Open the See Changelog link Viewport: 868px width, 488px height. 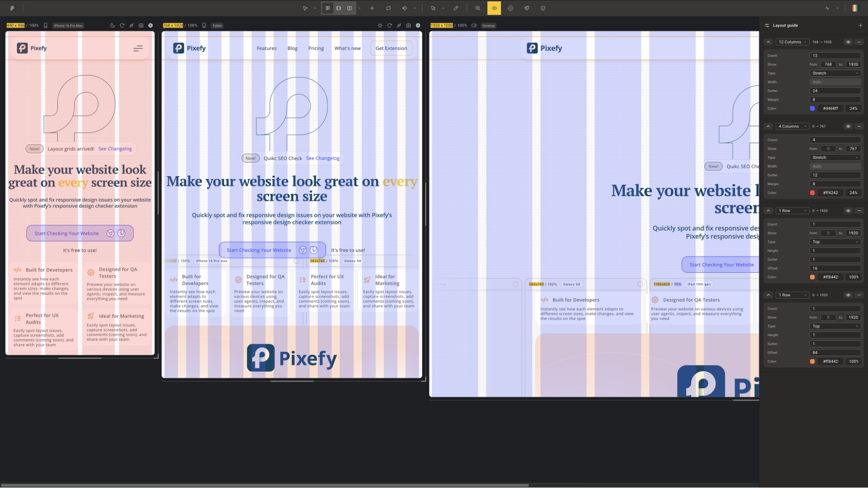pos(323,158)
